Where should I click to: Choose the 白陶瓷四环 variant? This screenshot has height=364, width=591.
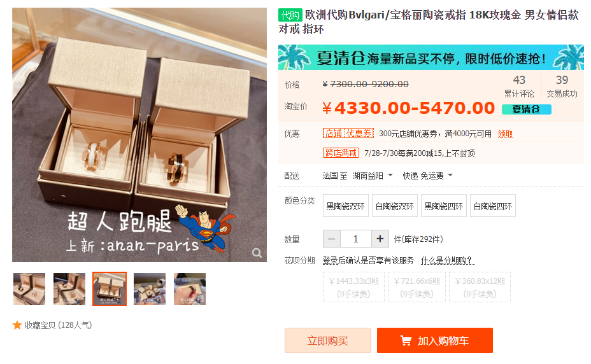(x=493, y=206)
